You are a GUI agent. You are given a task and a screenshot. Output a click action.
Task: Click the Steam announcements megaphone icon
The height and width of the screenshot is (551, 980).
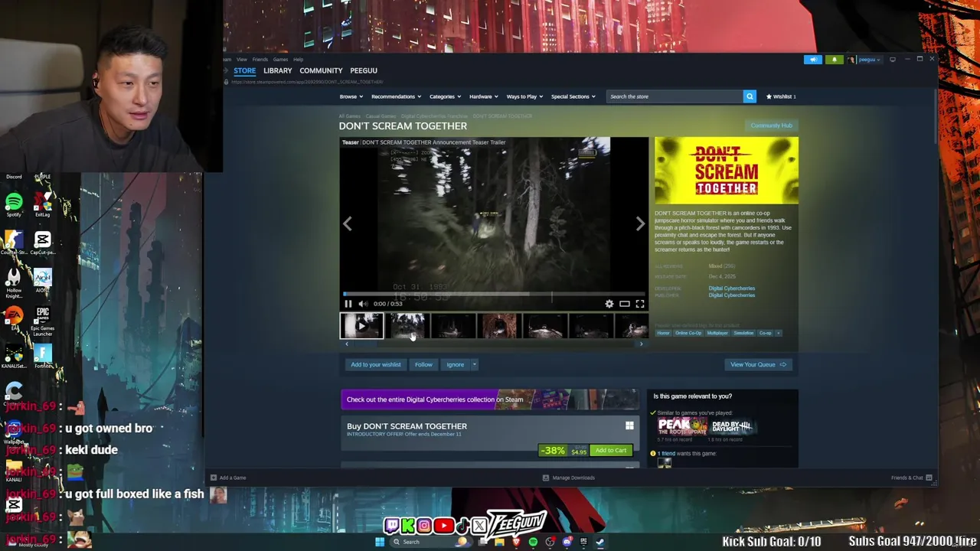(x=813, y=60)
